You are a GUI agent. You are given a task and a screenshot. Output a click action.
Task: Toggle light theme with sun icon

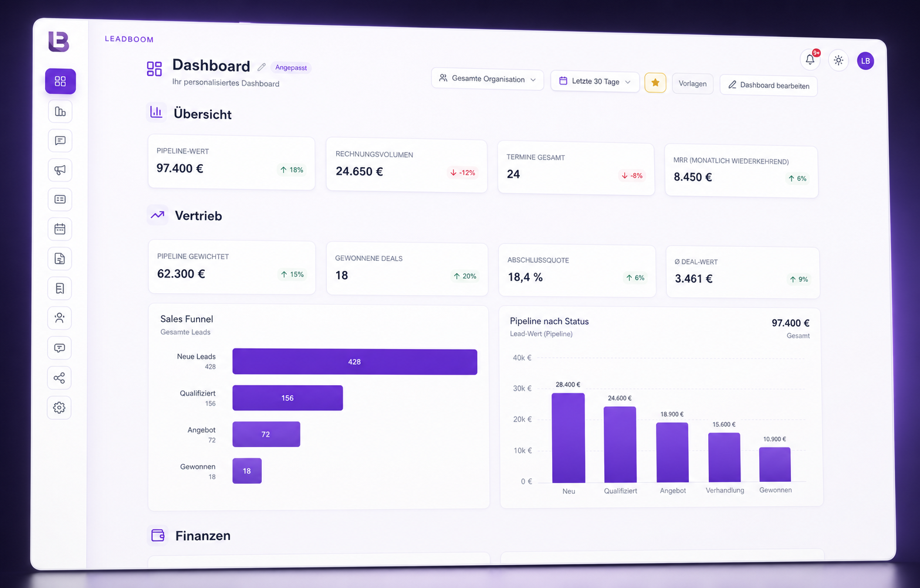(x=838, y=60)
